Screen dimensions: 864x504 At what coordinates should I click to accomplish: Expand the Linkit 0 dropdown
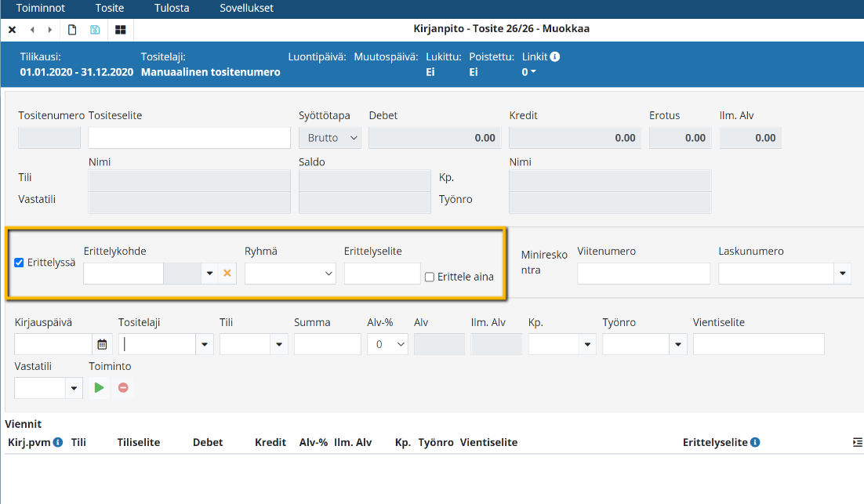529,72
